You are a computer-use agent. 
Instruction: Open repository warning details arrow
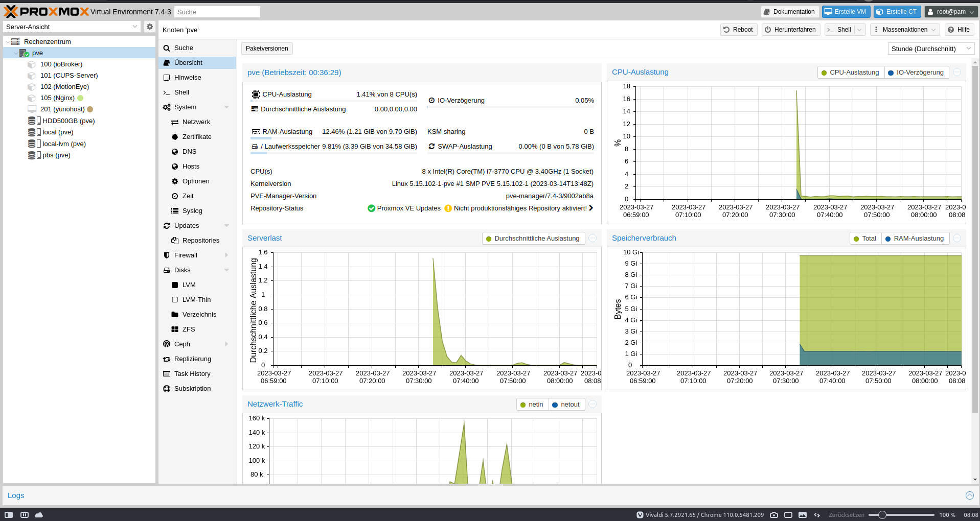coord(591,208)
